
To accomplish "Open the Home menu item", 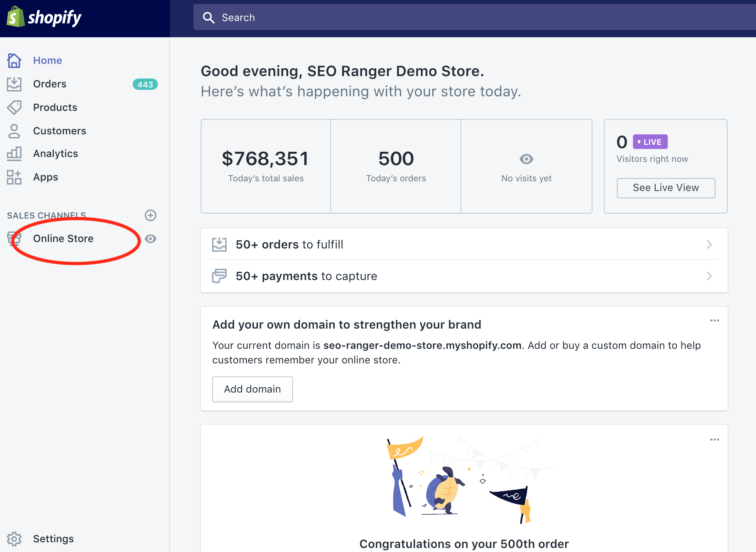I will 47,60.
